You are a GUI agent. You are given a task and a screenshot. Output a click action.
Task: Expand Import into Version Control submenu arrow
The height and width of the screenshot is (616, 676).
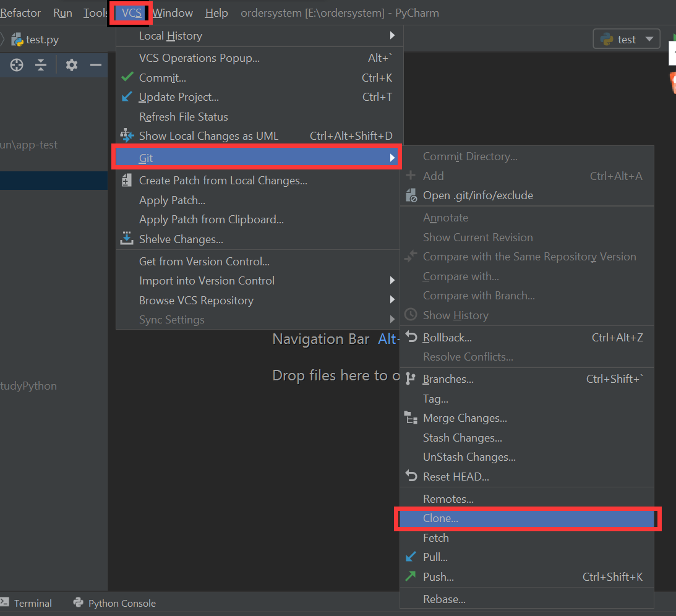click(x=392, y=280)
